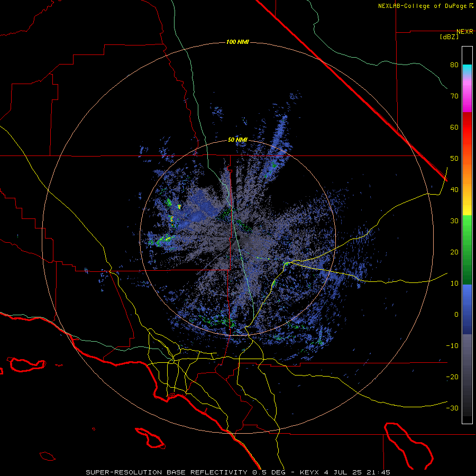This screenshot has width=476, height=476.
Task: Click the 60 value on the dBZ scale
Action: pyautogui.click(x=454, y=127)
